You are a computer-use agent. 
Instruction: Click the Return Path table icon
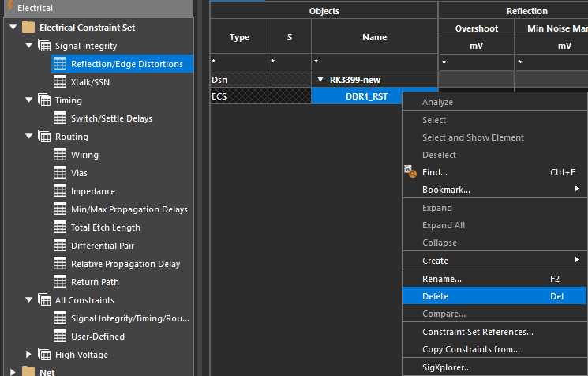coord(60,282)
